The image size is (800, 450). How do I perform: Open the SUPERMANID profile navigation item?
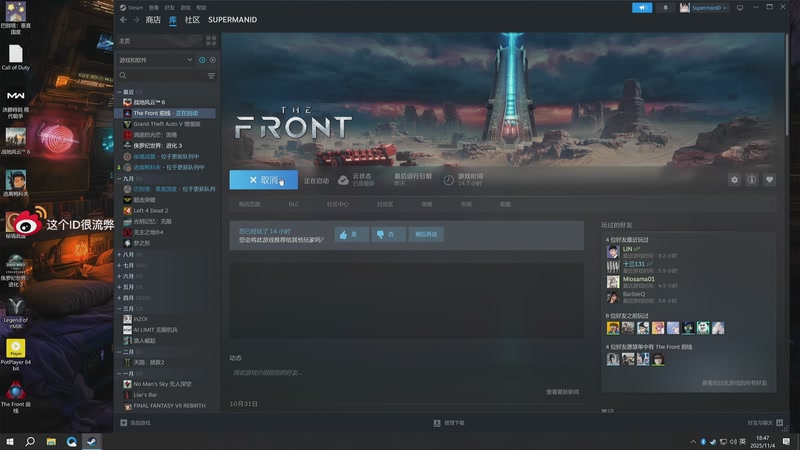pos(233,19)
